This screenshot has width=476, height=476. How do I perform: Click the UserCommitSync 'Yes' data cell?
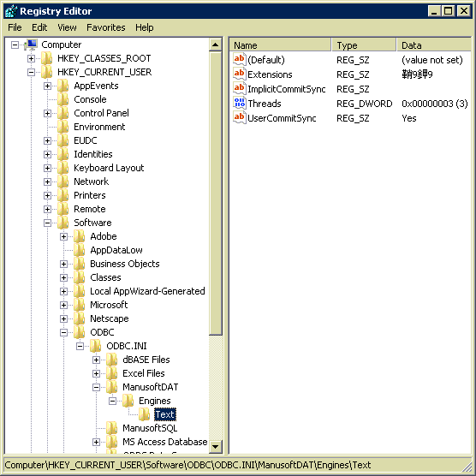click(409, 118)
